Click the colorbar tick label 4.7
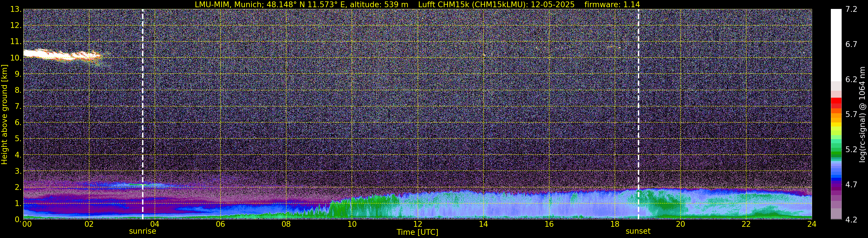868x238 pixels. [x=851, y=184]
